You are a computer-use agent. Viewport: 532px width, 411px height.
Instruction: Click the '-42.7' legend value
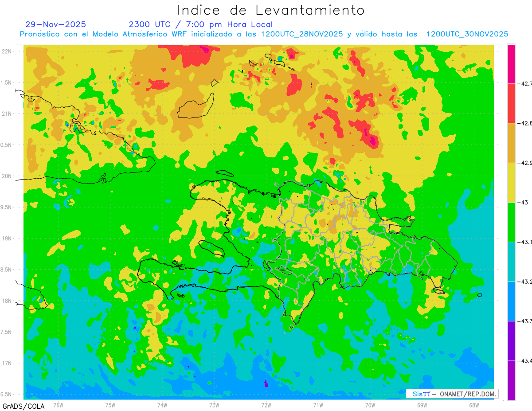point(525,84)
